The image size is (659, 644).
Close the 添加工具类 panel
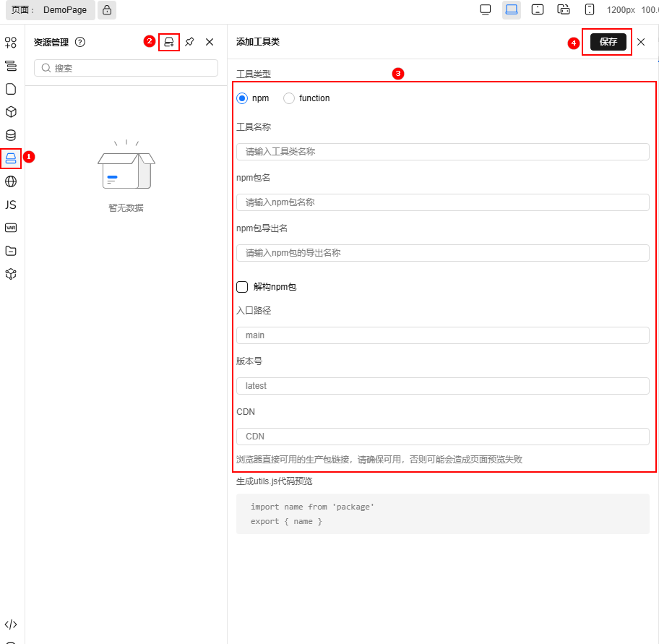[x=641, y=42]
